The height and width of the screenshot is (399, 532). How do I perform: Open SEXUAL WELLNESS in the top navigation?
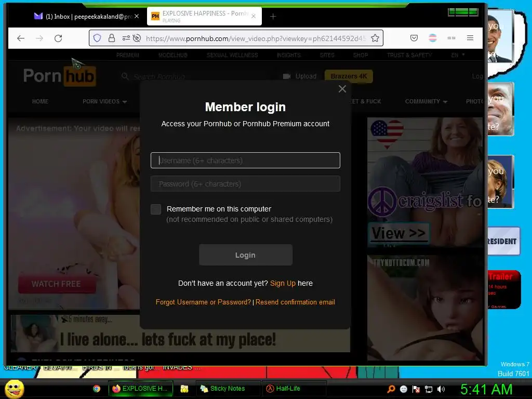pos(232,55)
